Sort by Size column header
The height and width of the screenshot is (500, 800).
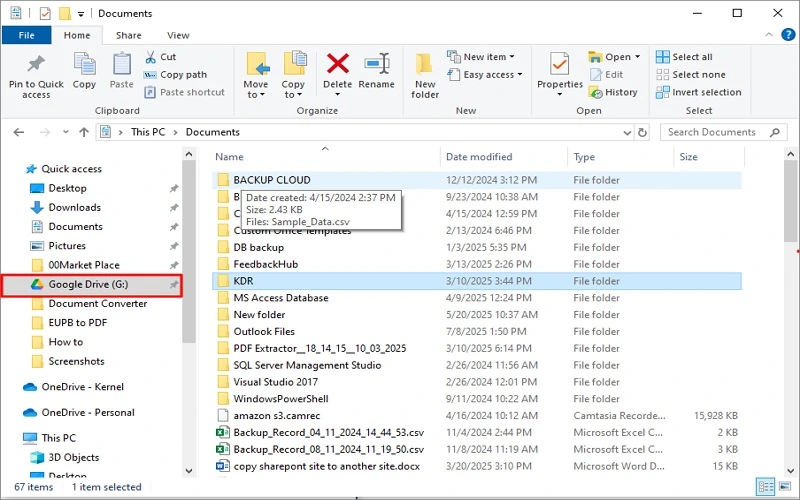pos(709,157)
